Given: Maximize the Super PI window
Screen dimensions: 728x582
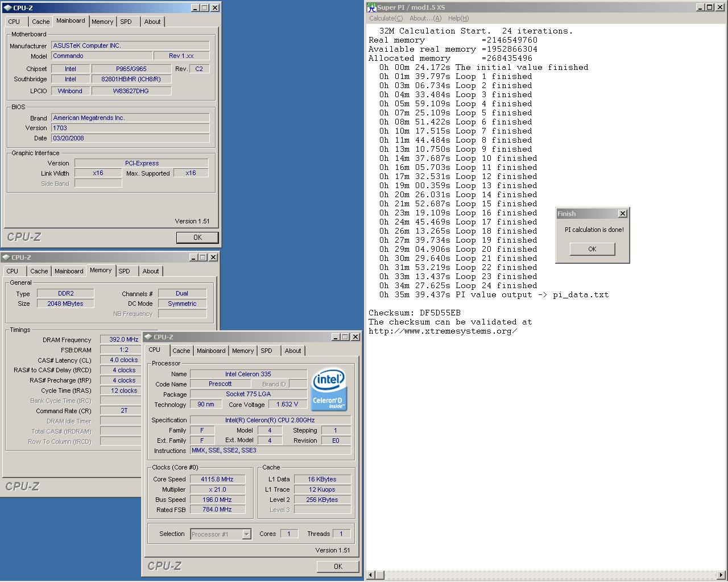Looking at the screenshot, I should coord(710,7).
